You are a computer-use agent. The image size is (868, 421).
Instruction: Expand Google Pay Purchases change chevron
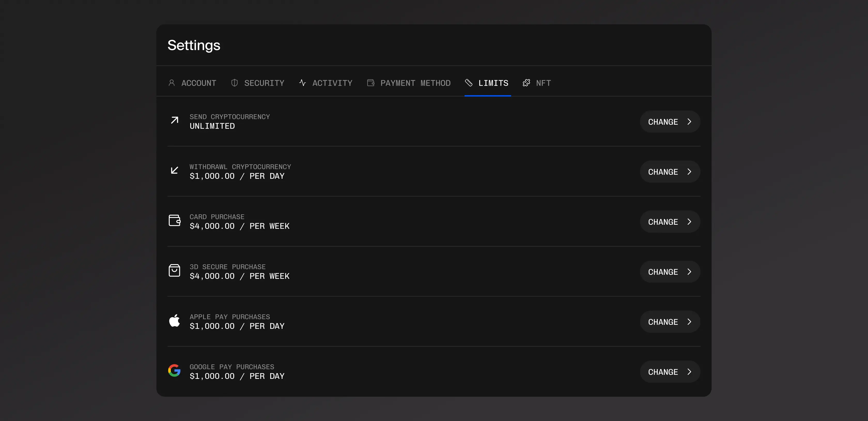click(689, 372)
